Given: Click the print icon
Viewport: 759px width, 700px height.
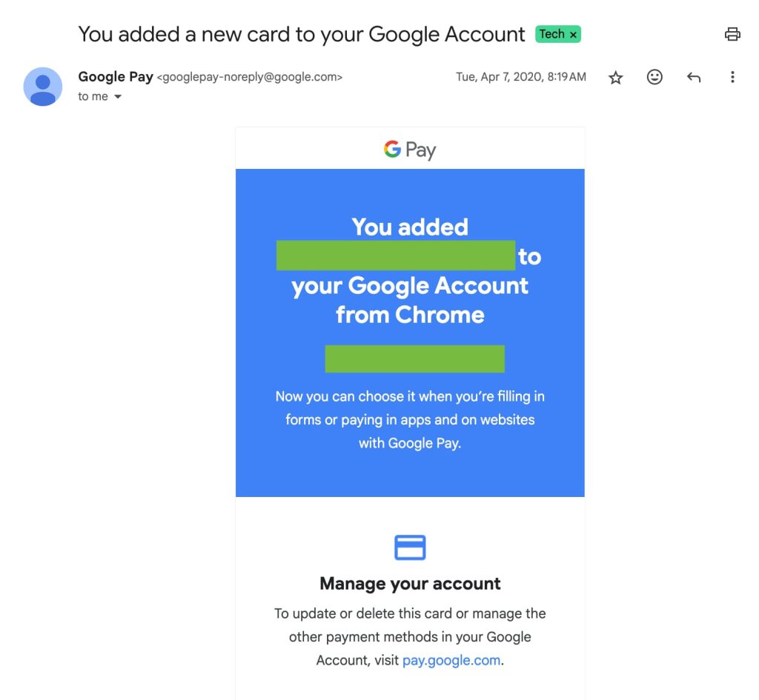Looking at the screenshot, I should 732,34.
